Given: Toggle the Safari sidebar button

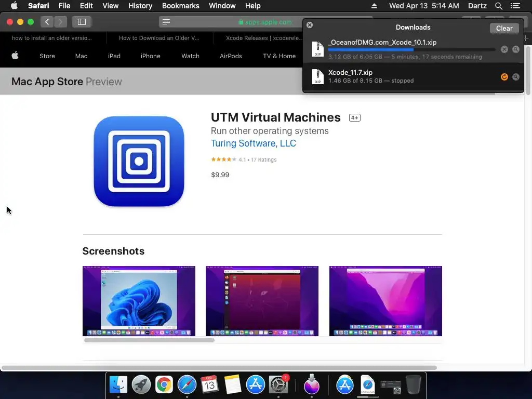Looking at the screenshot, I should coord(82,22).
